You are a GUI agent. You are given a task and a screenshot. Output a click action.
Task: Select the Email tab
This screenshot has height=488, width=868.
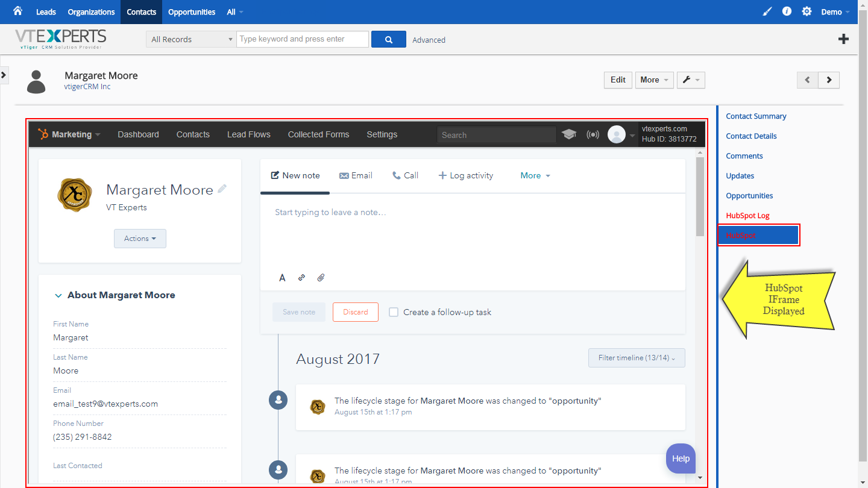pos(356,175)
